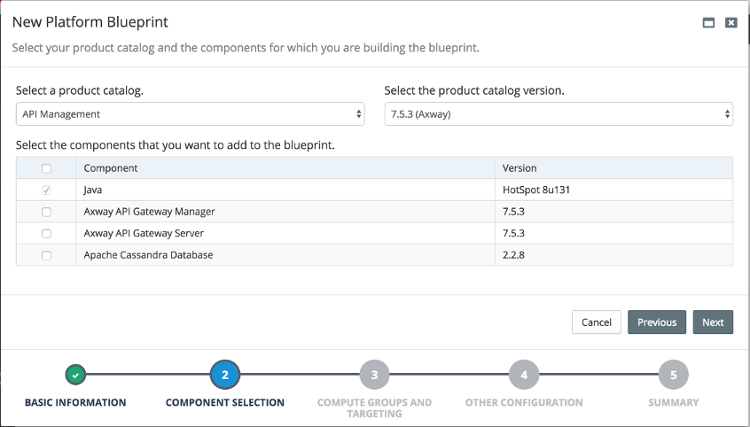The image size is (750, 427).
Task: Click the step 2 Component Selection circle
Action: click(x=225, y=375)
